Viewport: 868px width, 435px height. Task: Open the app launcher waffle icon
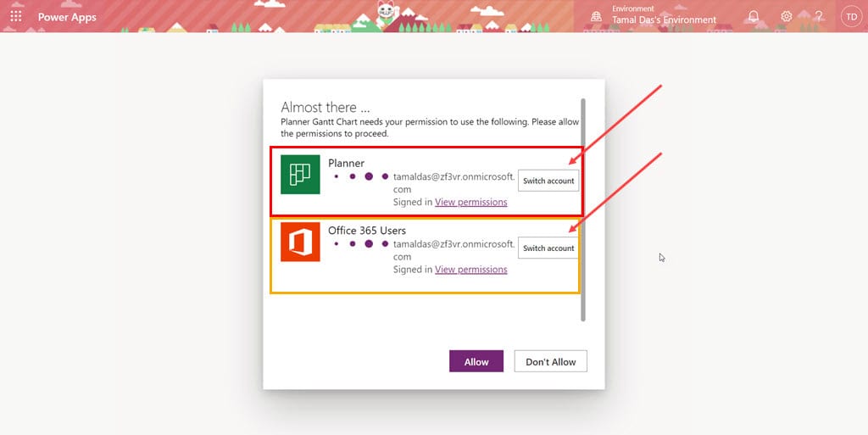click(x=16, y=16)
